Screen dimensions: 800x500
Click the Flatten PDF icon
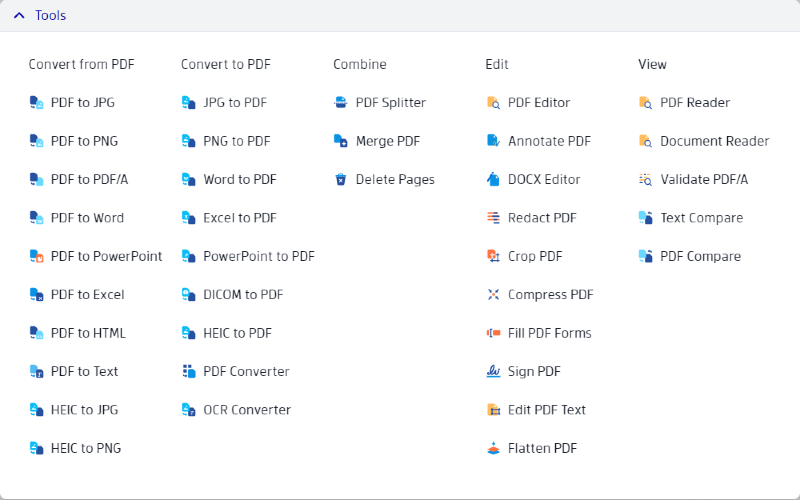[x=493, y=448]
